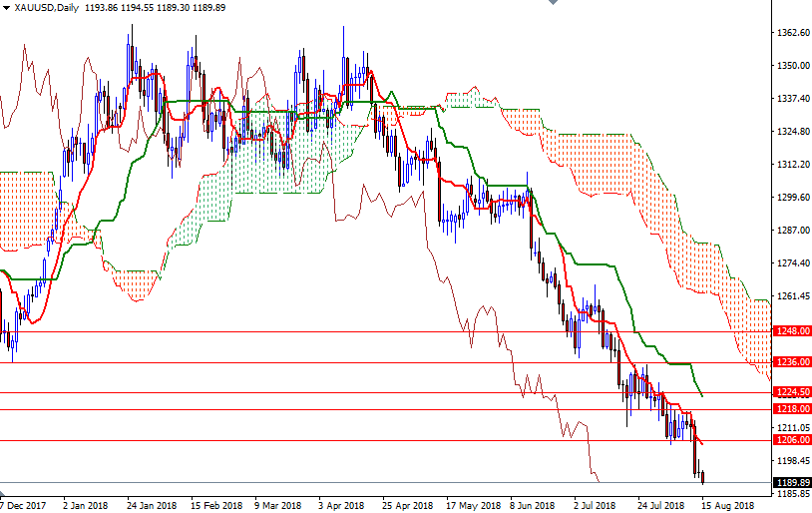Click the 1218.00 red price level tag
The height and width of the screenshot is (513, 812).
(x=791, y=409)
